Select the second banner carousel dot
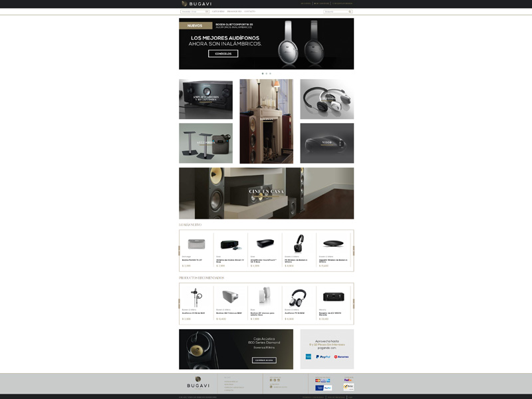 click(x=267, y=73)
